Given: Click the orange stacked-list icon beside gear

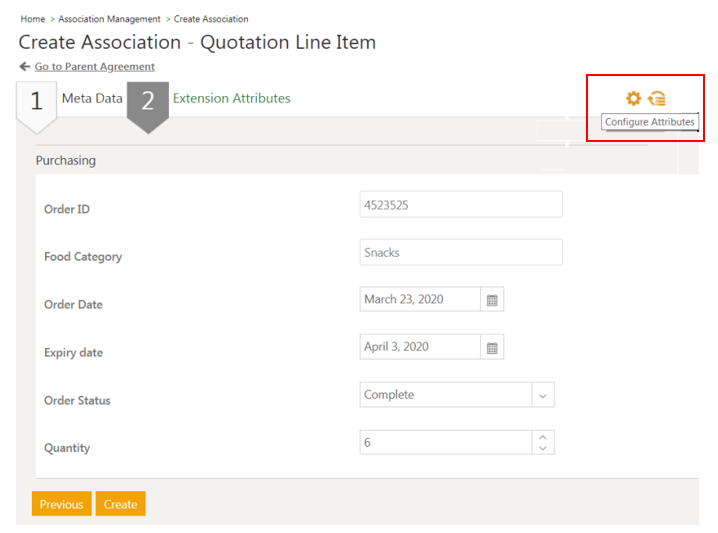Looking at the screenshot, I should [x=657, y=98].
